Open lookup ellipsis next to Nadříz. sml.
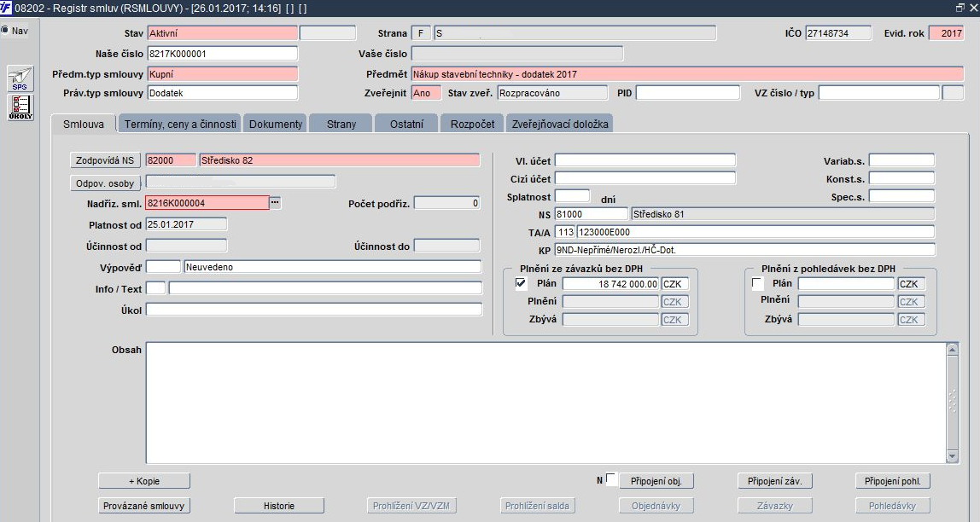980x522 pixels. coord(275,203)
